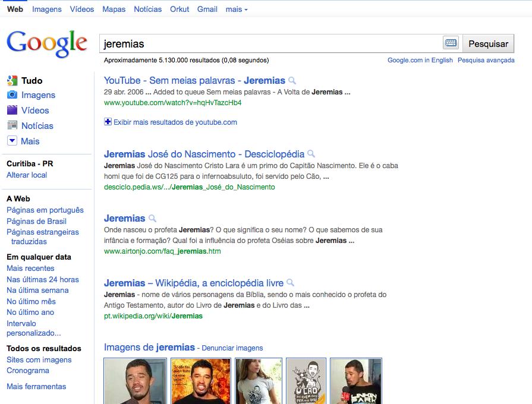Select the Web tab in top bar
The image size is (532, 404).
pos(15,9)
